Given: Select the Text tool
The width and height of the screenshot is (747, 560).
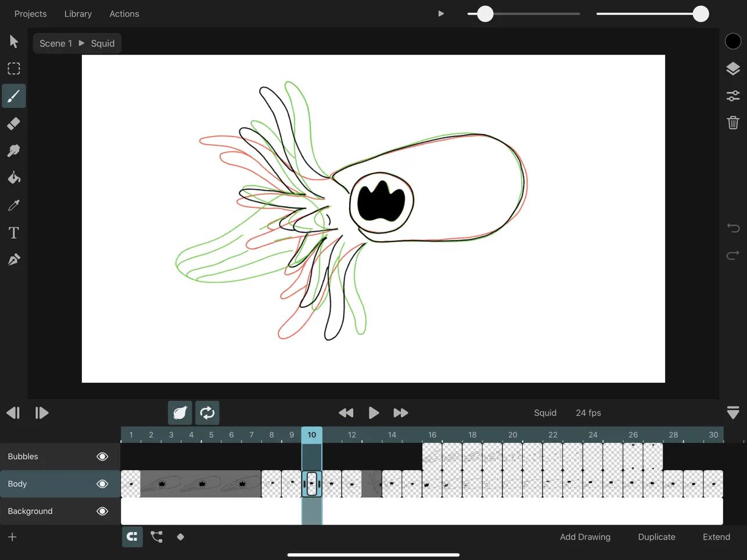Looking at the screenshot, I should 13,232.
